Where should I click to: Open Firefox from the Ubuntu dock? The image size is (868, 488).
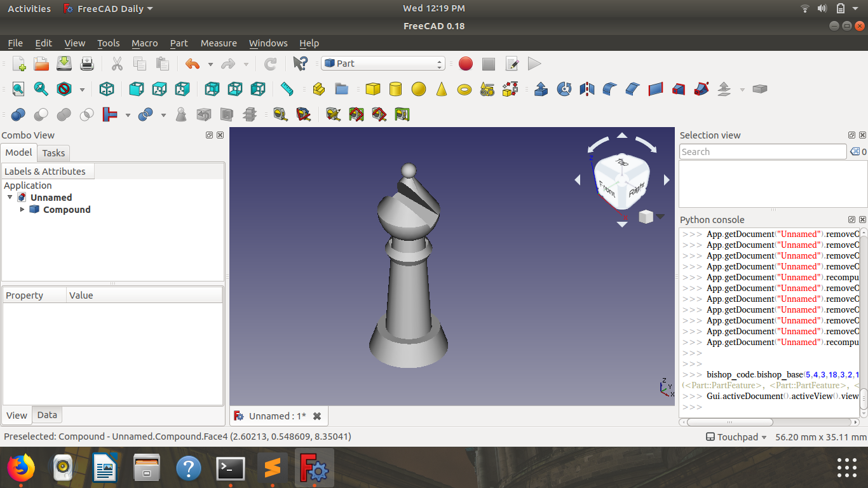(x=20, y=468)
